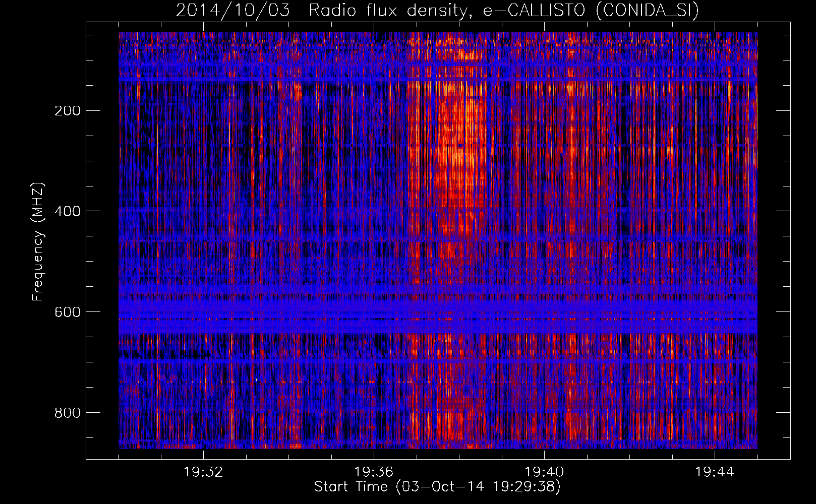Click the 19:40 time tick label
Viewport: 816px width, 504px height.
tap(544, 472)
